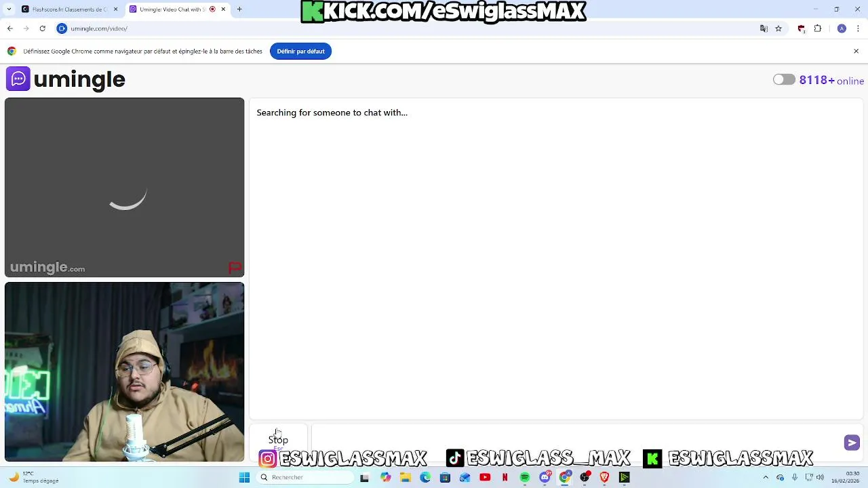Open Outlook mail from the taskbar
The height and width of the screenshot is (488, 868).
(x=465, y=477)
